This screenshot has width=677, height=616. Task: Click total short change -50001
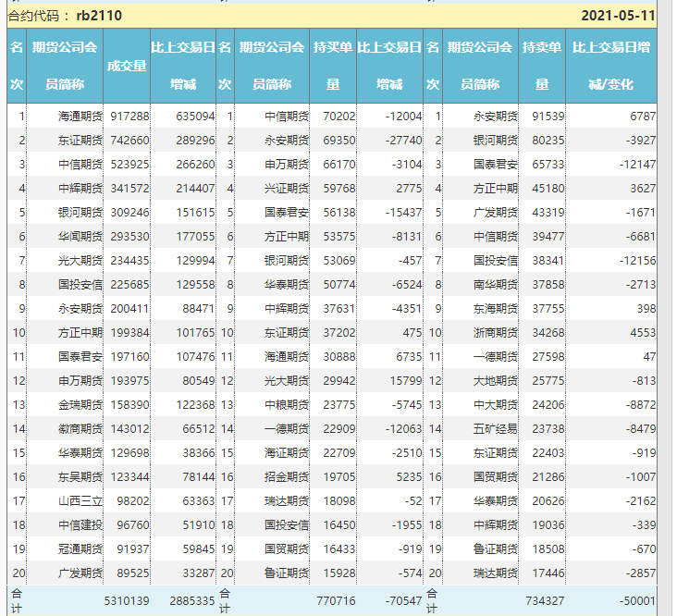(x=638, y=601)
